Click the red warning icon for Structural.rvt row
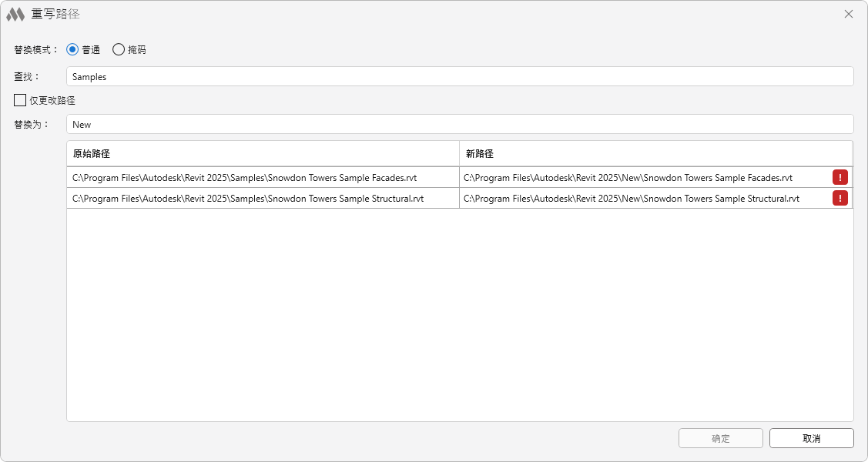 840,198
